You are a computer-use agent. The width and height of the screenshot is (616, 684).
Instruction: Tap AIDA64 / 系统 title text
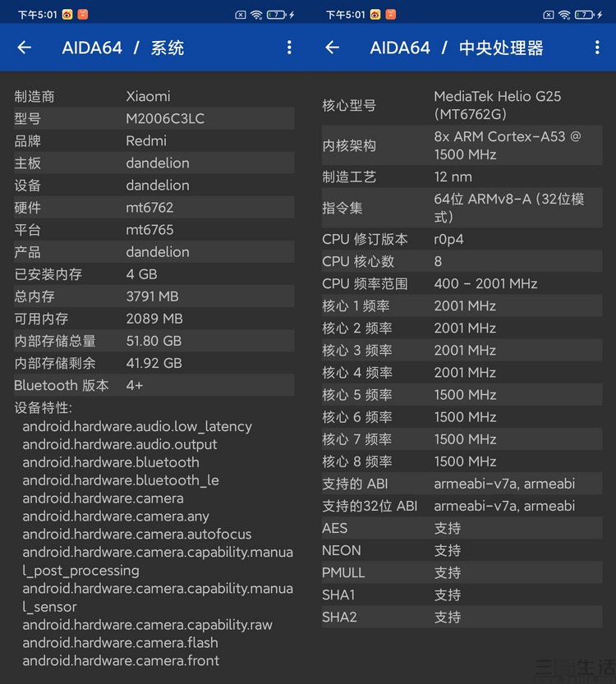point(123,48)
